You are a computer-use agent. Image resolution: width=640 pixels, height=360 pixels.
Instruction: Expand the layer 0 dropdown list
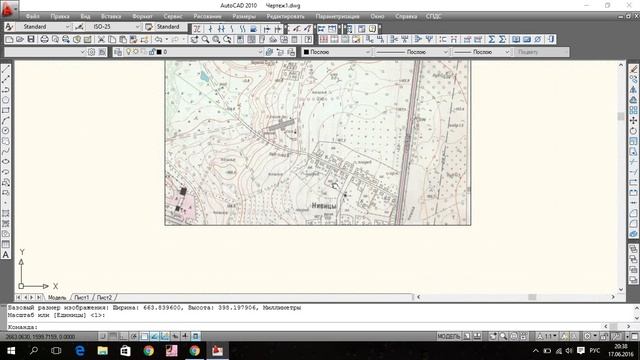pos(260,52)
